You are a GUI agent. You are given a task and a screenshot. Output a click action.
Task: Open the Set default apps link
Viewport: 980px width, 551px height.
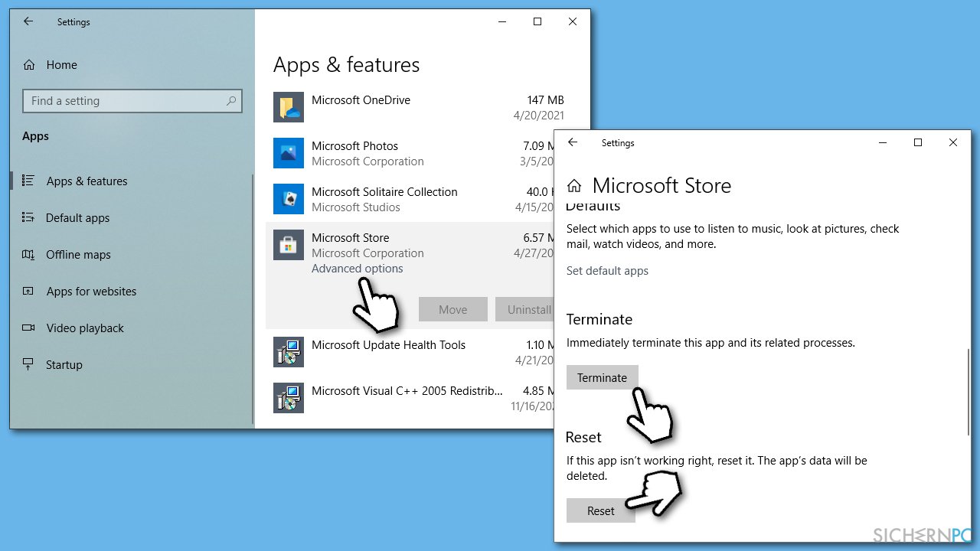click(607, 271)
